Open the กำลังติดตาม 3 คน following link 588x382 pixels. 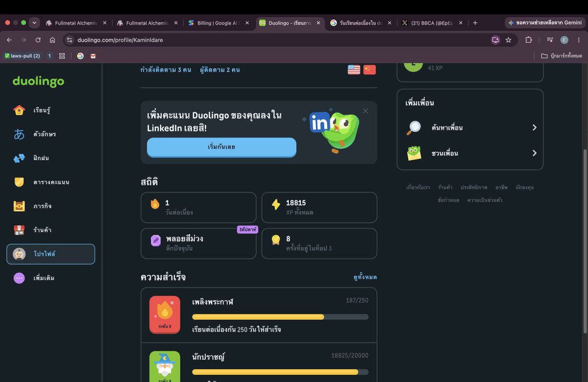166,70
